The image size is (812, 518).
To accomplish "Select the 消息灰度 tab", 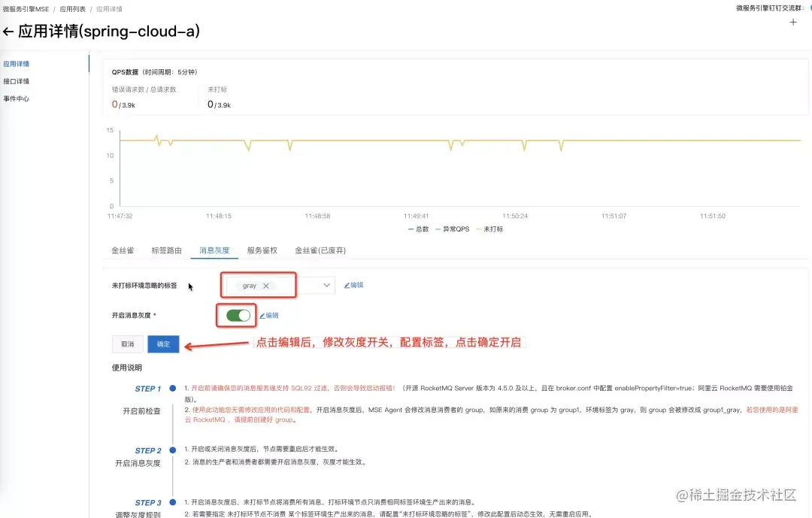I will 214,250.
